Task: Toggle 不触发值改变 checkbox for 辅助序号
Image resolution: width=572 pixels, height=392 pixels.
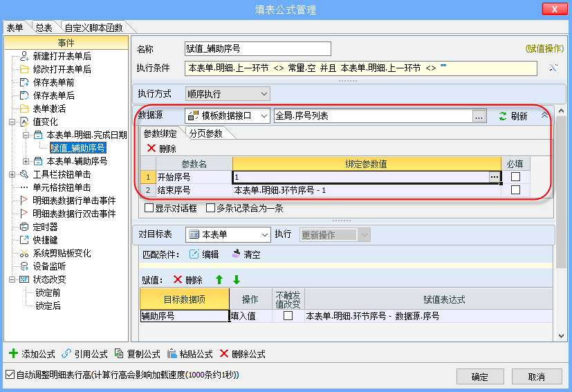Action: point(288,315)
